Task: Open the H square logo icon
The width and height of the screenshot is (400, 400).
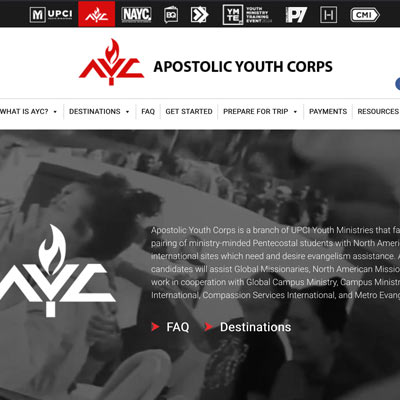Action: coord(328,15)
